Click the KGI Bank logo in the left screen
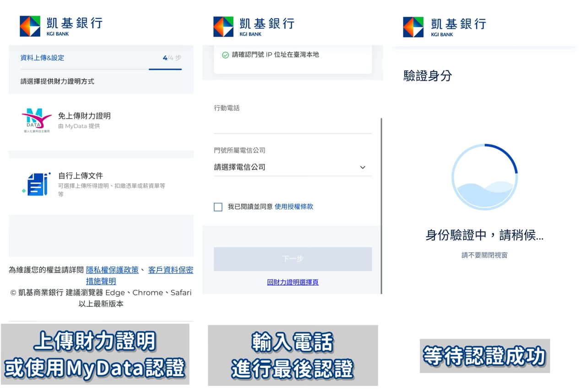 coord(61,26)
